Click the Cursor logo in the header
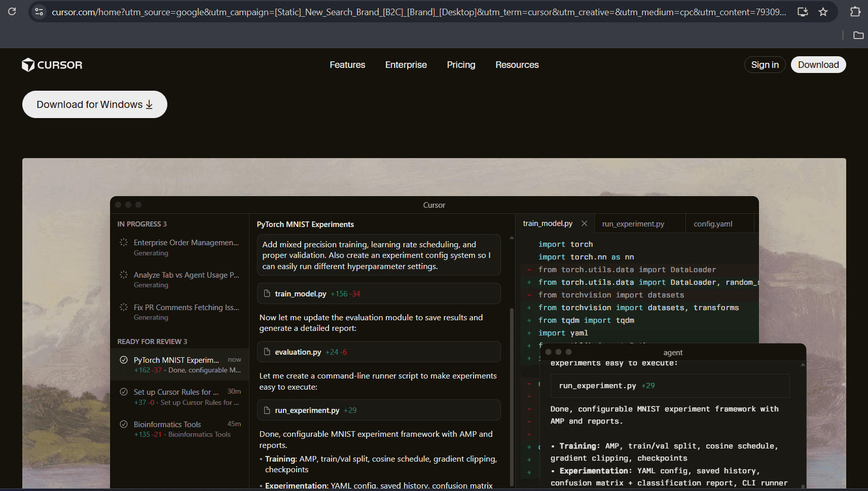 point(52,65)
